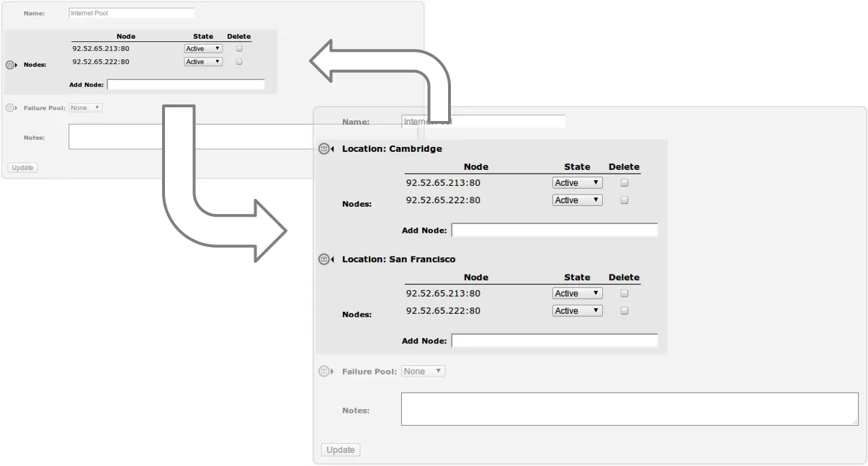
Task: Click the globe icon beside Location: Cambridge
Action: 324,149
